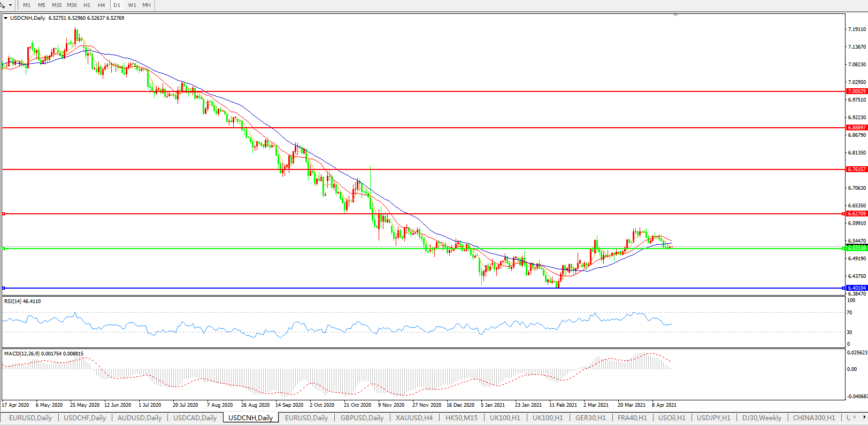Switch to M1 timeframe
This screenshot has height=426, width=868.
(27, 5)
